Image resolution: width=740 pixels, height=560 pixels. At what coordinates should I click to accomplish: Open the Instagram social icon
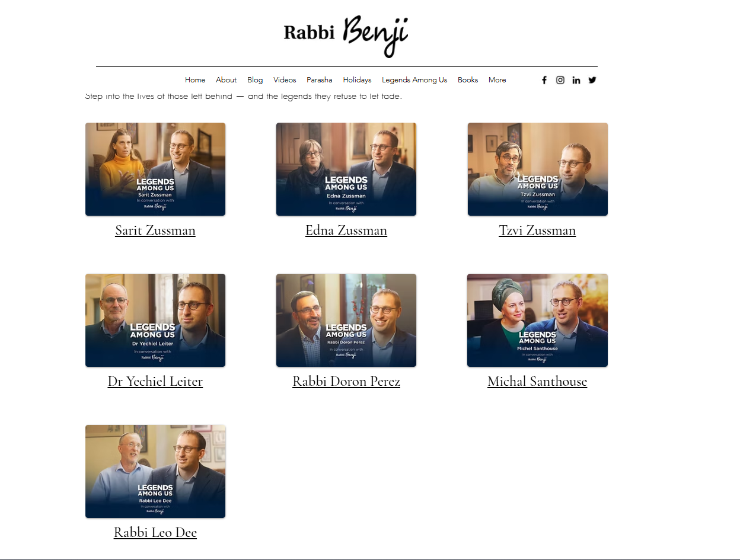[560, 80]
